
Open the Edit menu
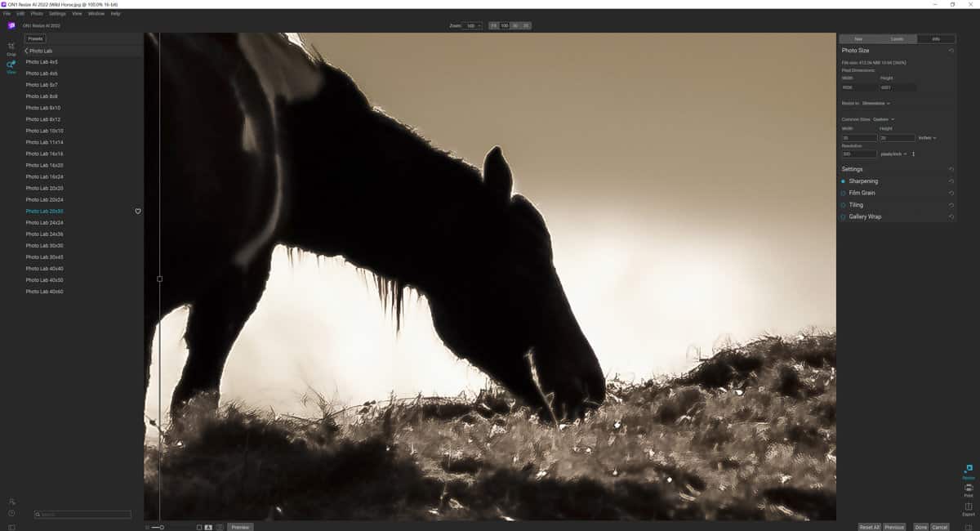[20, 14]
